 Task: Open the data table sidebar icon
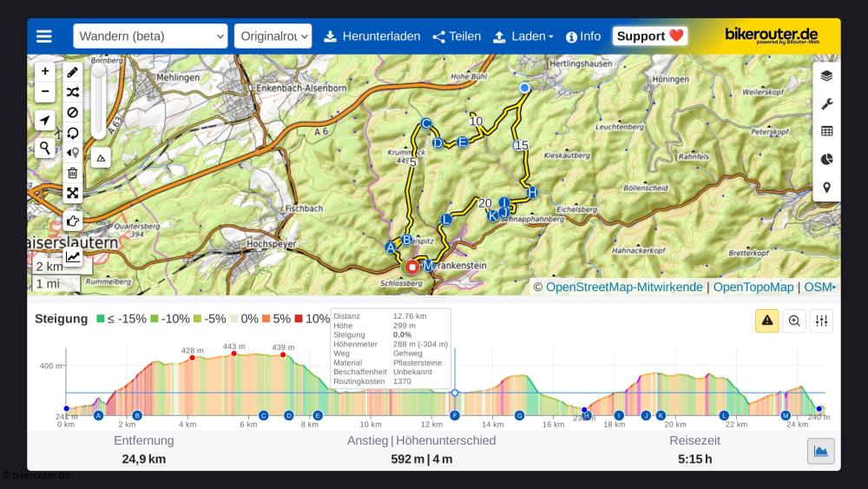coord(826,131)
